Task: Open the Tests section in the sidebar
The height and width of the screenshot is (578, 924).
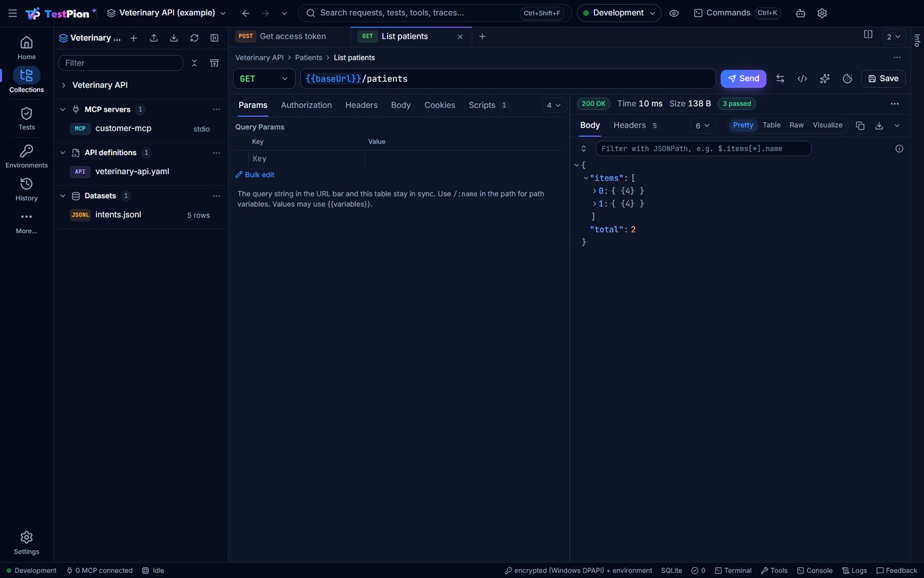Action: pos(26,119)
